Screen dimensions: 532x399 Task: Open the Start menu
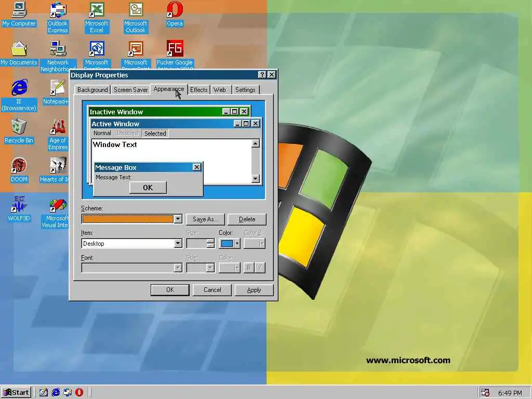[16, 393]
